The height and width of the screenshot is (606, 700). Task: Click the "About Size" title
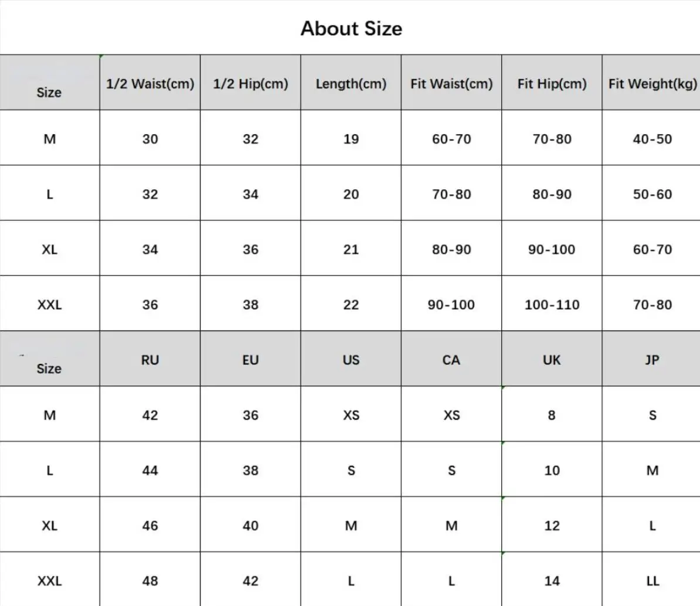click(351, 28)
